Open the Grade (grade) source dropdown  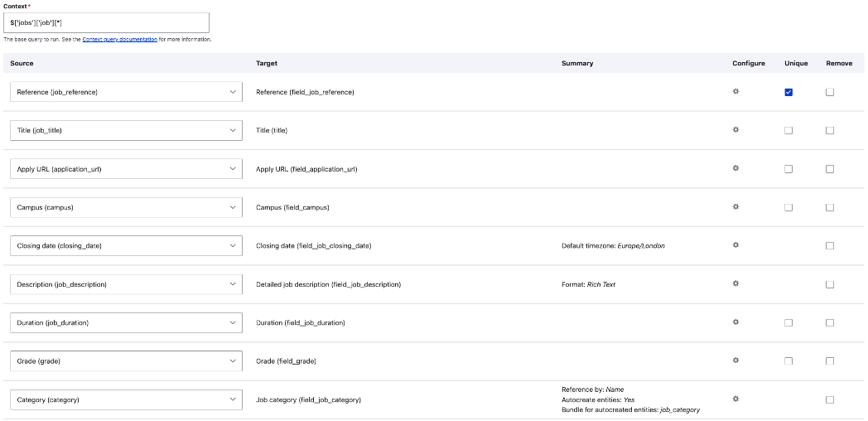(126, 361)
